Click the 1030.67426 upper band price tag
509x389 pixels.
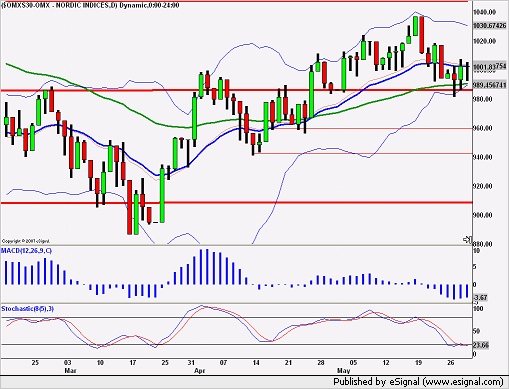[x=490, y=25]
